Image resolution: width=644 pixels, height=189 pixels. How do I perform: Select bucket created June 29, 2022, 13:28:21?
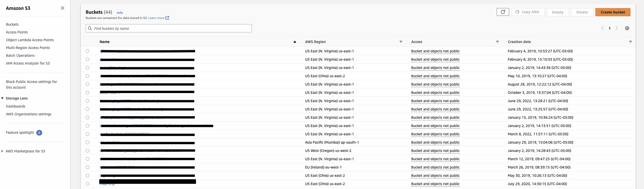87,101
